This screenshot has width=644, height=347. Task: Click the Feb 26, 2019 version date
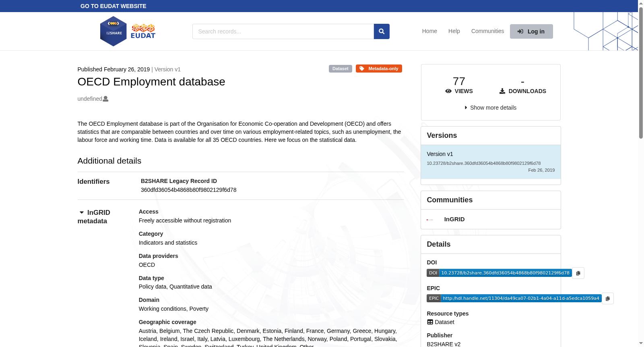[541, 170]
